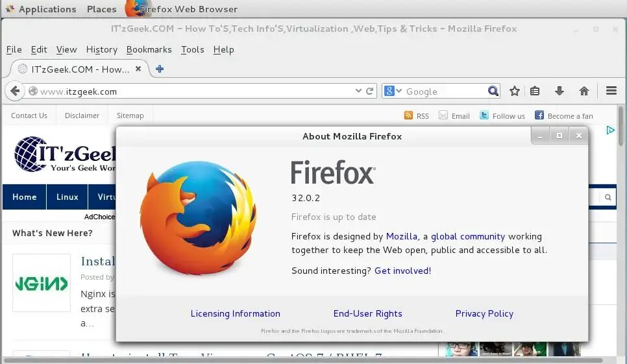
Task: Close the About Mozilla Firefox dialog
Action: (578, 136)
